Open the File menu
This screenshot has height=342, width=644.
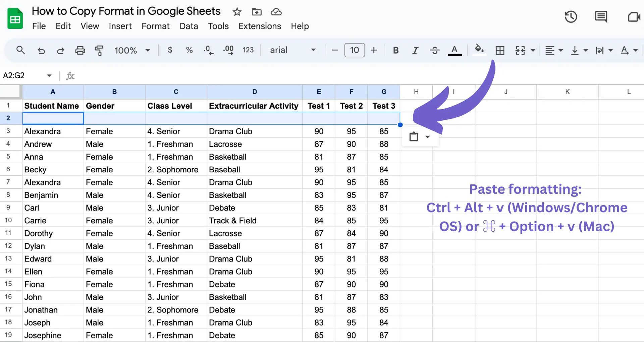[39, 26]
